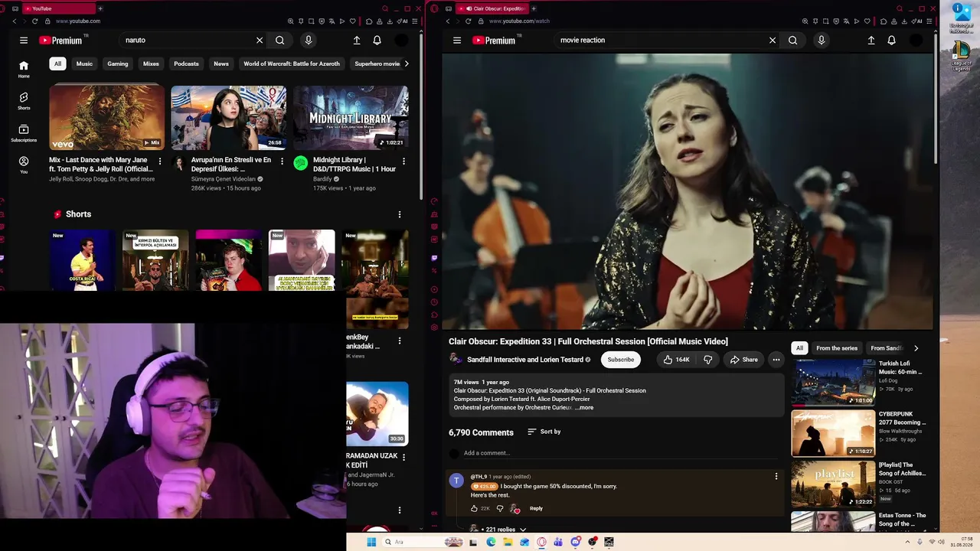This screenshot has width=980, height=551.
Task: Dislike the @TH_9 comment
Action: (x=500, y=508)
